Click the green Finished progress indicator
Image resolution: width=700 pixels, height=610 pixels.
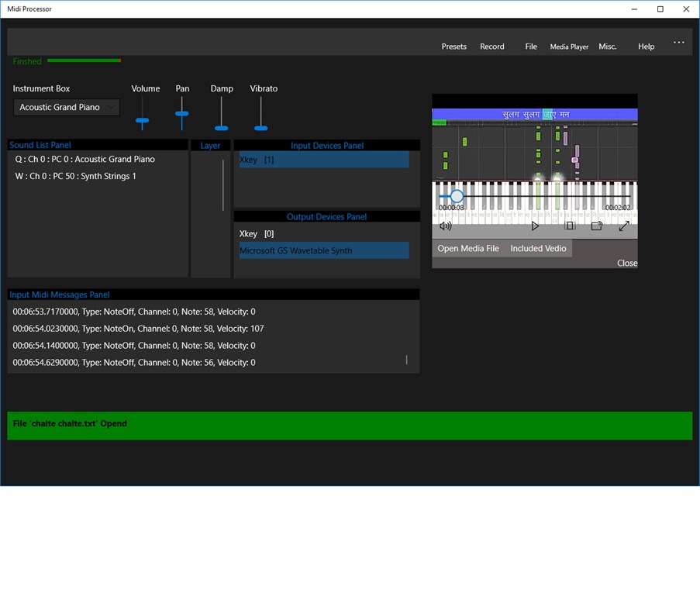(x=83, y=60)
